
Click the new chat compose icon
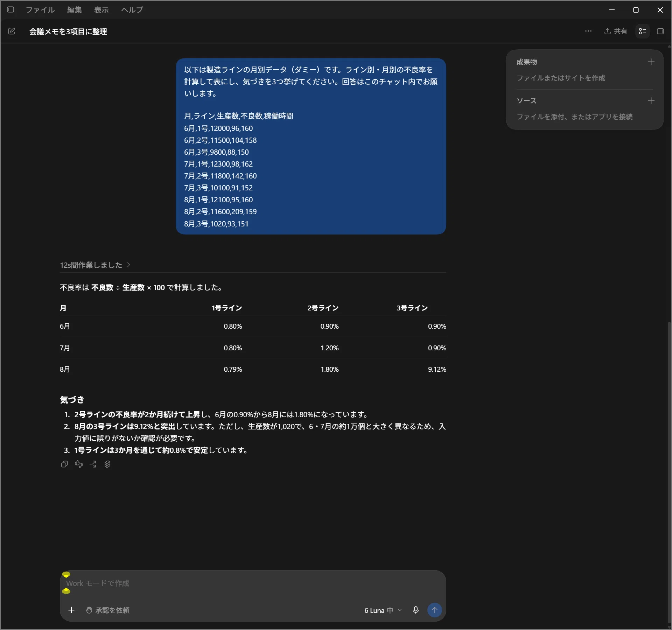[x=12, y=31]
